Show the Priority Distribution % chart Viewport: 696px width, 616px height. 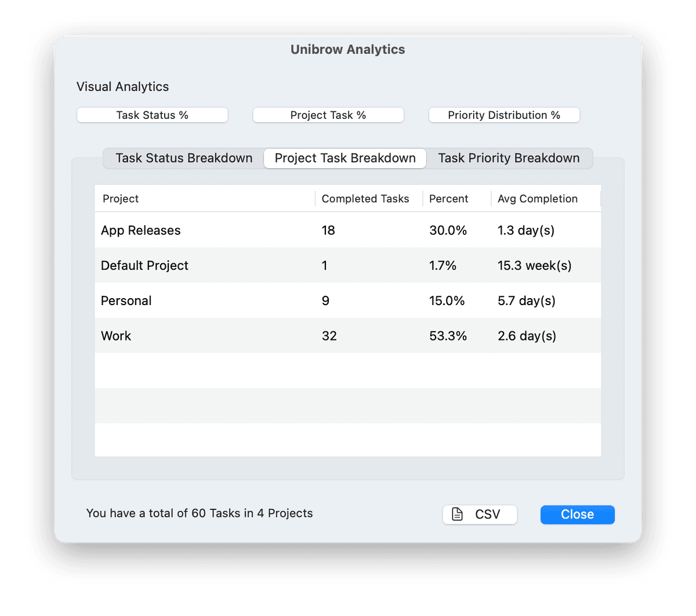pos(504,115)
